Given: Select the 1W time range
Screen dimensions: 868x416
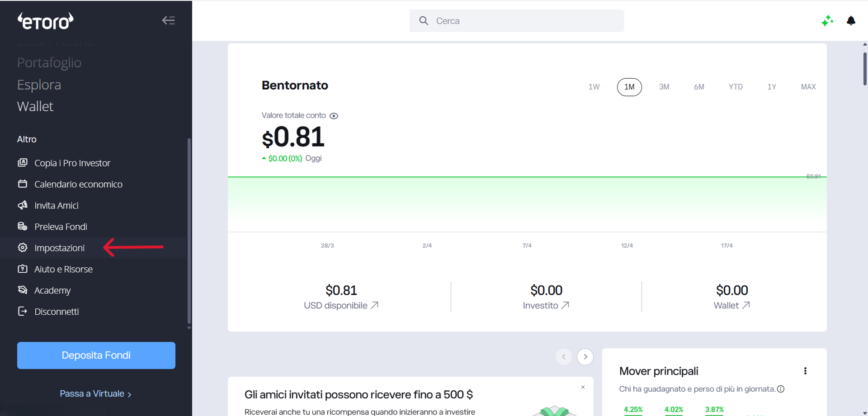Looking at the screenshot, I should (594, 87).
